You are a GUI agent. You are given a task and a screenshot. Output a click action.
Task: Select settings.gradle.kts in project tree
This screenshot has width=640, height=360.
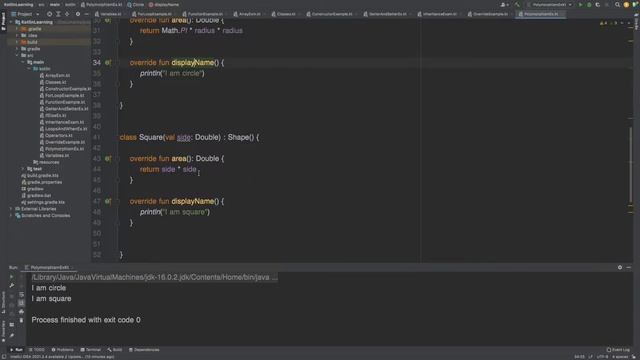43,202
